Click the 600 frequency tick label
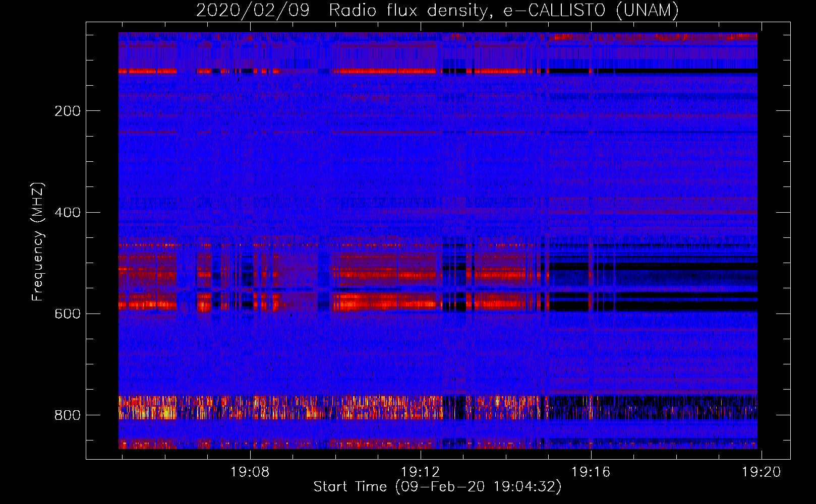 [x=68, y=313]
